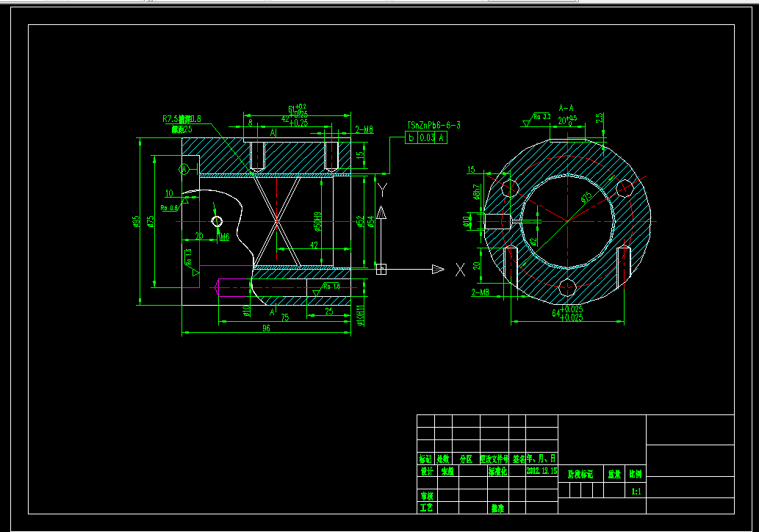Select the UCS origin square marker
This screenshot has width=759, height=532.
pyautogui.click(x=381, y=269)
